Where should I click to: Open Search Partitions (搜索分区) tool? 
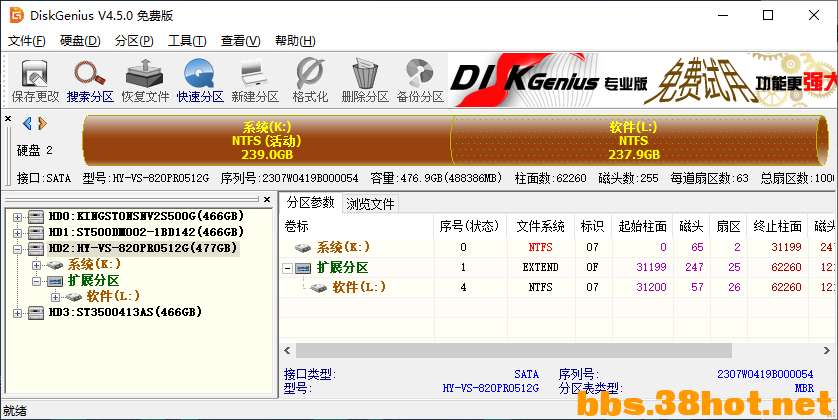tap(90, 81)
